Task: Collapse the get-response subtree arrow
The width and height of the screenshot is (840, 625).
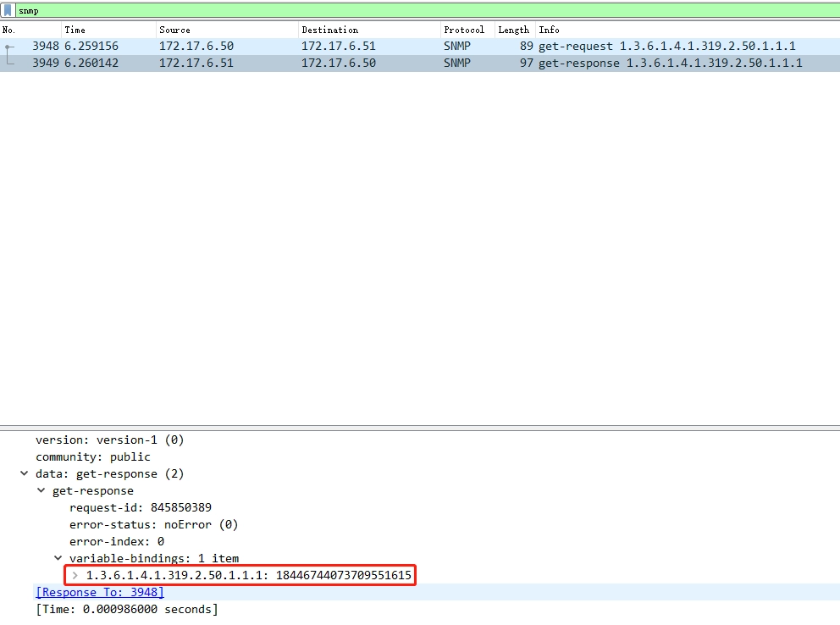Action: pyautogui.click(x=41, y=491)
